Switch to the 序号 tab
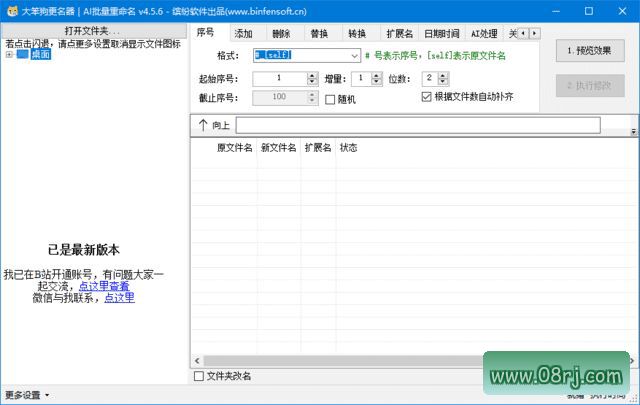Image resolution: width=640 pixels, height=405 pixels. click(x=205, y=32)
